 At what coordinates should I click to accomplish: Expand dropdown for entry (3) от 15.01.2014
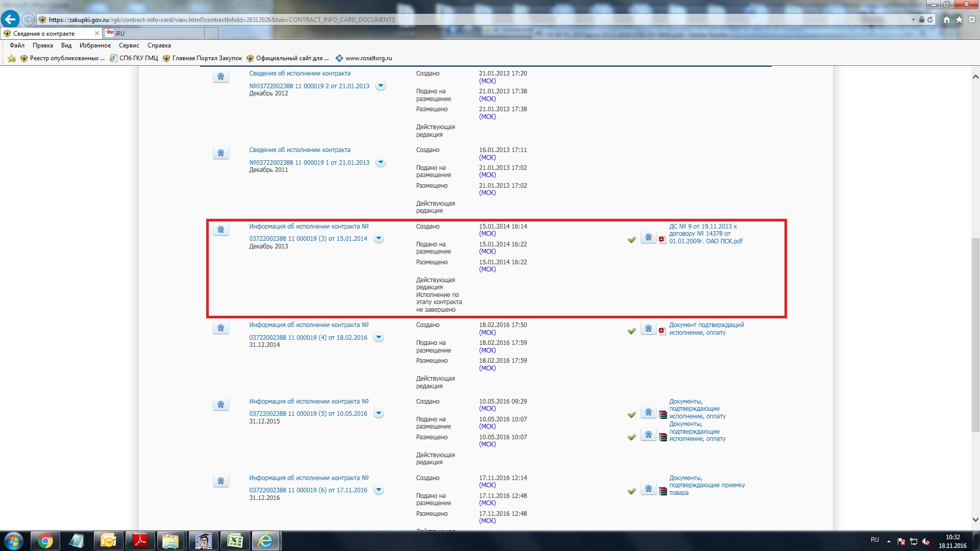[379, 238]
